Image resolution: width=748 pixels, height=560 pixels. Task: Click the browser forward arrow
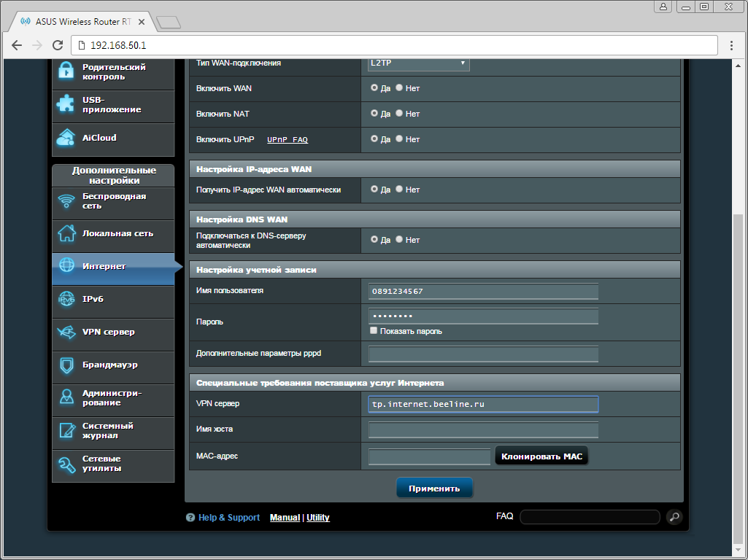36,45
